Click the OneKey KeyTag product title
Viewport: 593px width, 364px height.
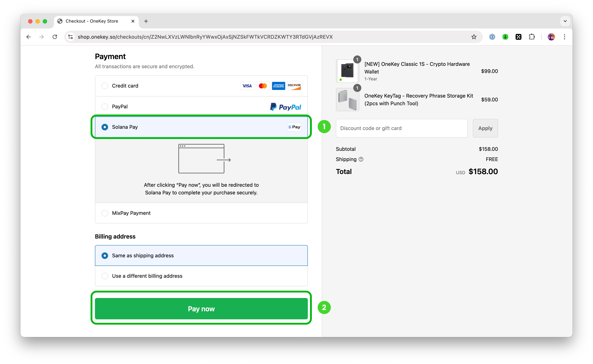pos(418,99)
